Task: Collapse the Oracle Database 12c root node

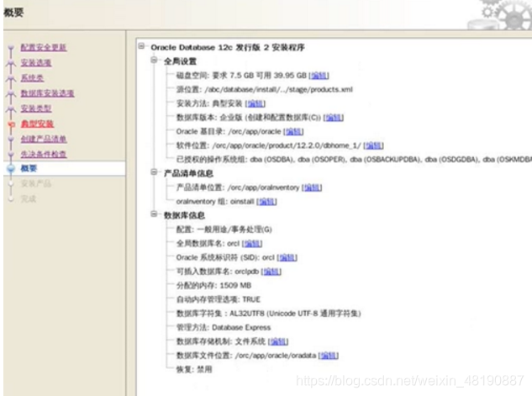Action: pyautogui.click(x=141, y=46)
